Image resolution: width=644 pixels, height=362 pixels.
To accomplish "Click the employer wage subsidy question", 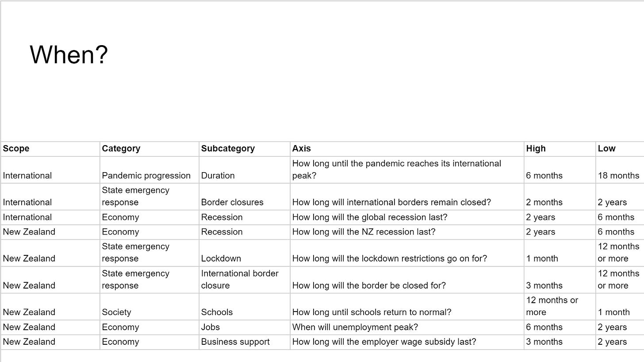I will pos(384,342).
